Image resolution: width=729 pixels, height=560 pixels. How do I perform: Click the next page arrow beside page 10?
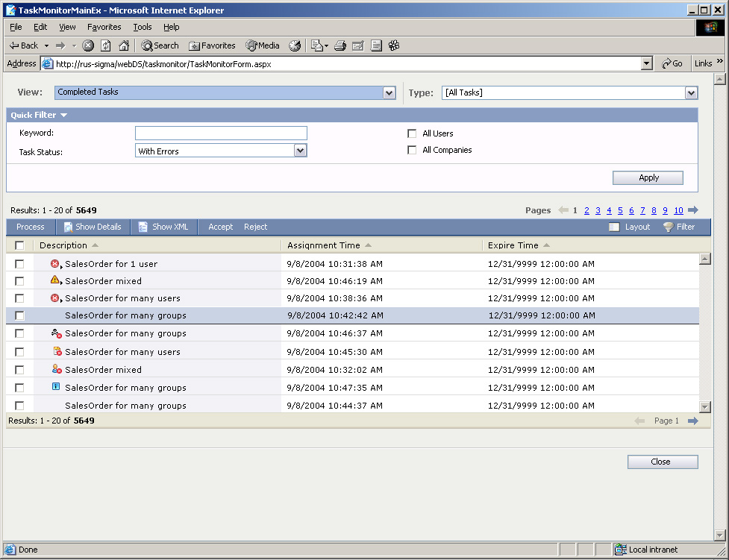(693, 210)
